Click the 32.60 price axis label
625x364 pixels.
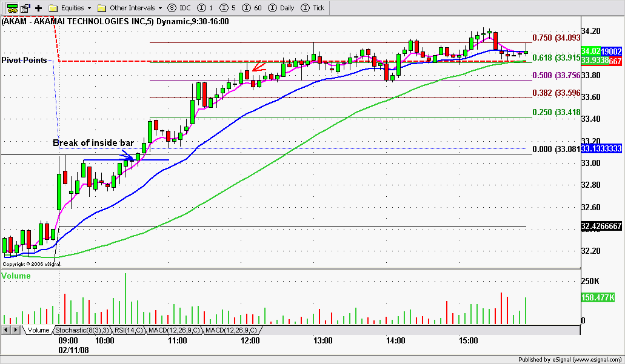coord(590,207)
